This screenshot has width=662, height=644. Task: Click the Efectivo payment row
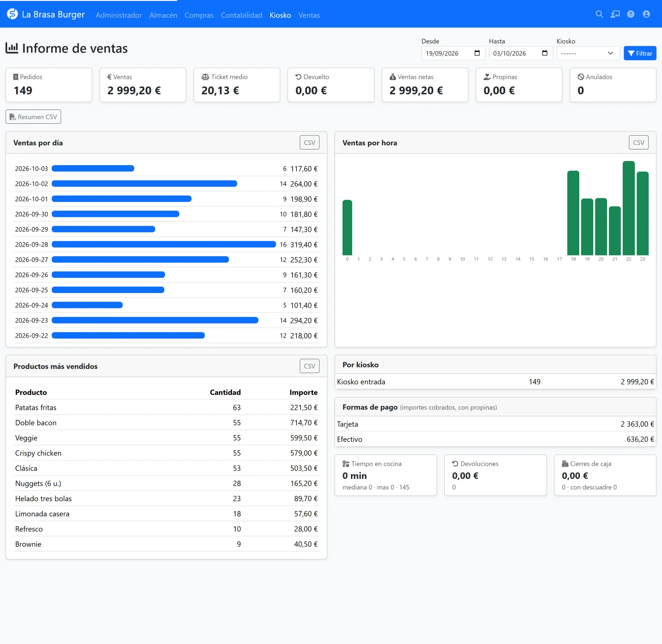[496, 439]
